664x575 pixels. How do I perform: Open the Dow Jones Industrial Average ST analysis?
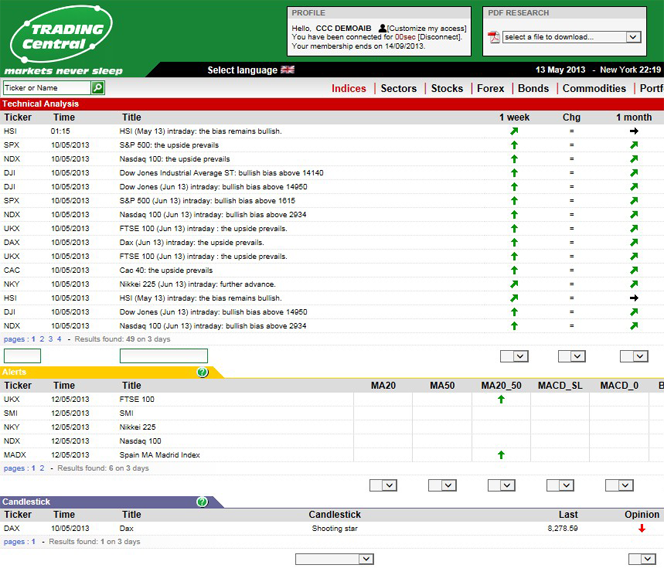pos(221,173)
